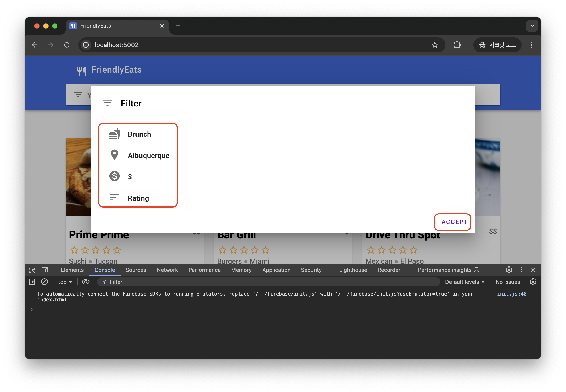Open DevTools settings gear
This screenshot has height=392, width=566.
(509, 270)
